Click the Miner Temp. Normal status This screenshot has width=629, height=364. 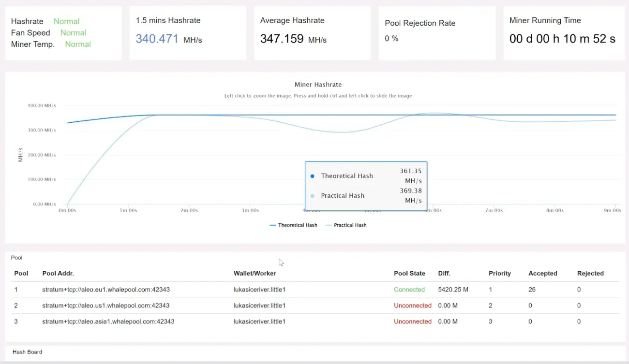78,44
